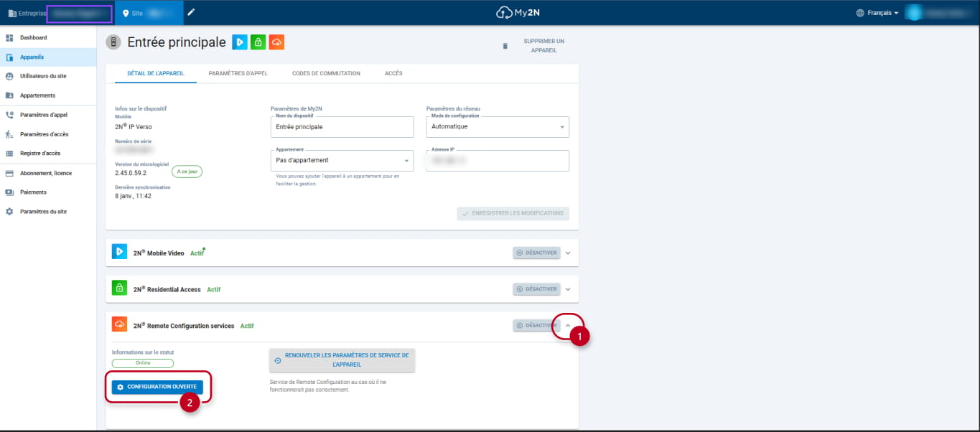Deactivate 2N Mobile Video service
This screenshot has width=980, height=432.
[x=536, y=253]
